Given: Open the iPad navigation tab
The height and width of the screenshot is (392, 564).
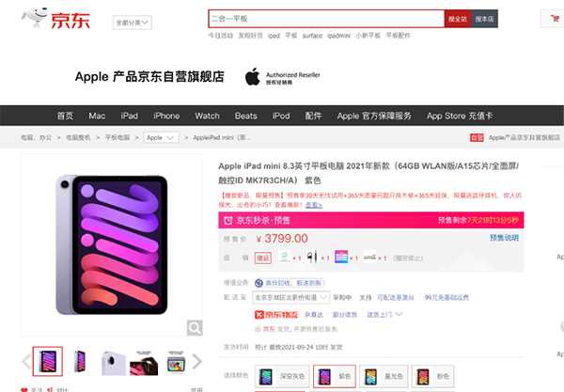Looking at the screenshot, I should click(130, 116).
